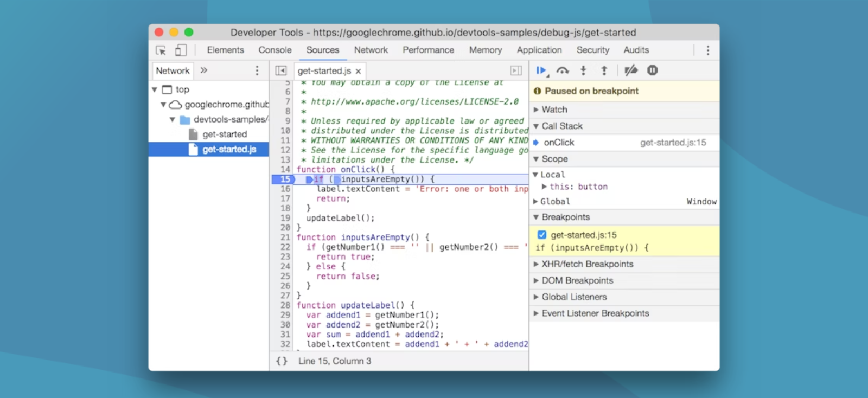This screenshot has width=868, height=398.
Task: Click line number 29 in the gutter
Action: 285,315
